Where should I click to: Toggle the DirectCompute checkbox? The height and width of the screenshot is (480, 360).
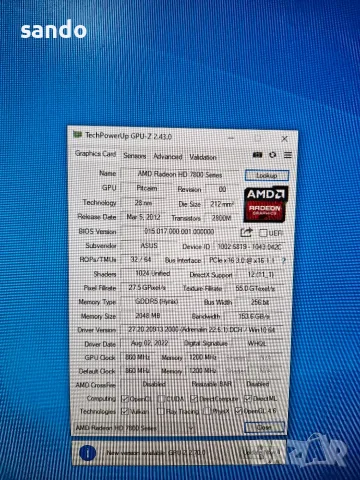(194, 399)
